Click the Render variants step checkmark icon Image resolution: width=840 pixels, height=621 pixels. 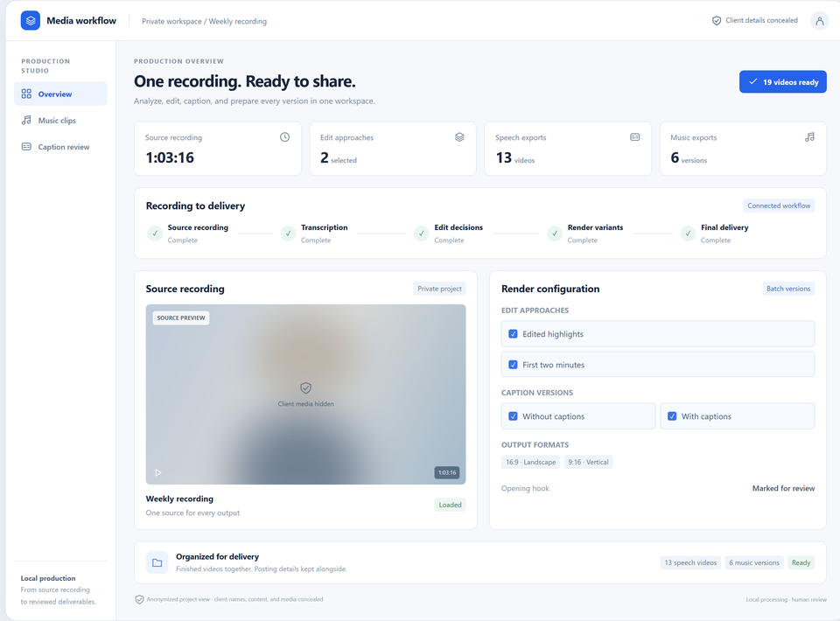tap(555, 234)
